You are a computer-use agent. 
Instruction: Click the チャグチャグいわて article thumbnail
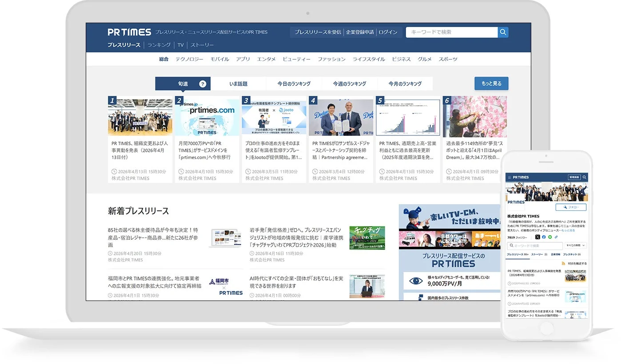367,238
